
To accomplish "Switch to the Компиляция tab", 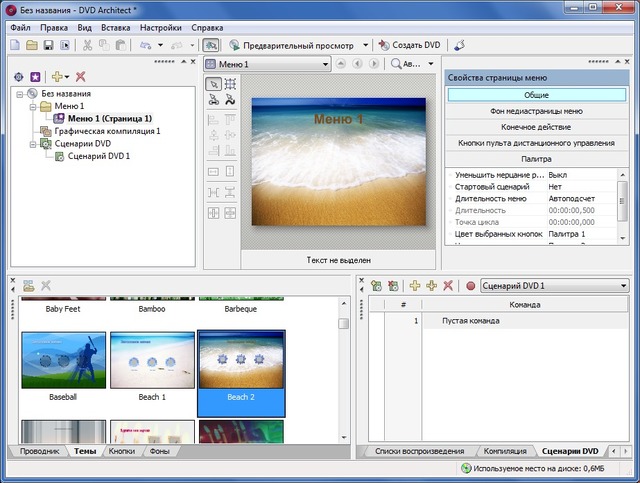I will [x=505, y=452].
